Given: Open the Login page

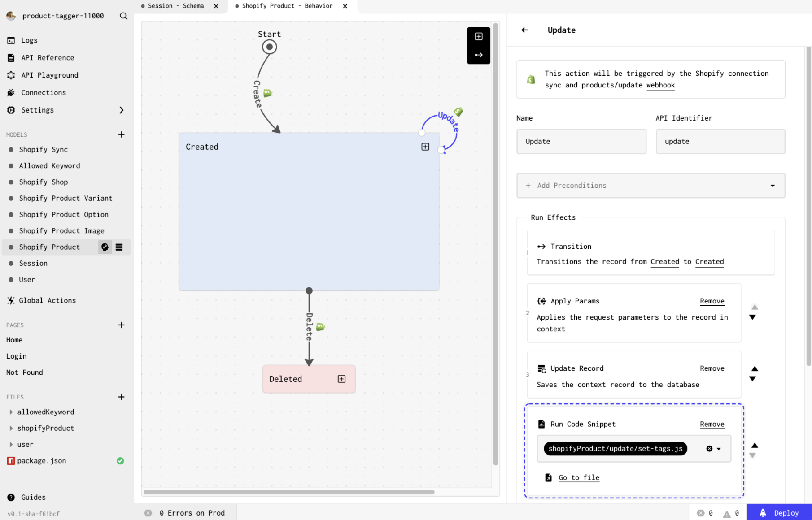Looking at the screenshot, I should tap(16, 356).
